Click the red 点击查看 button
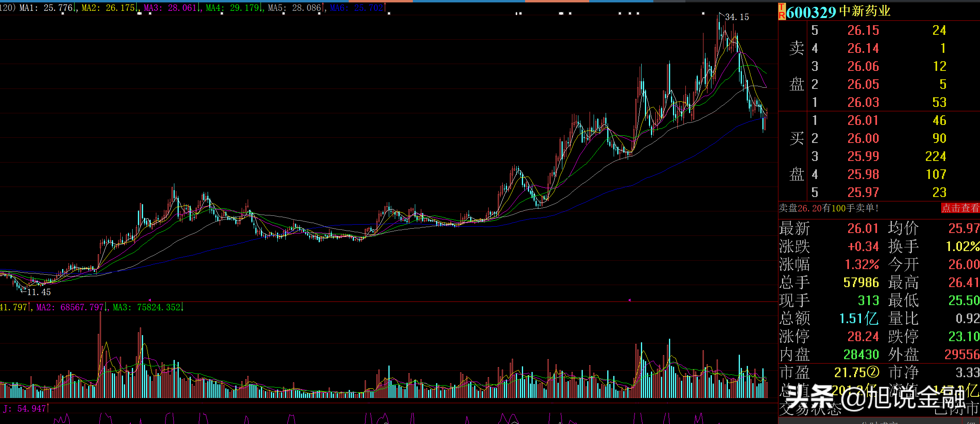 point(960,208)
